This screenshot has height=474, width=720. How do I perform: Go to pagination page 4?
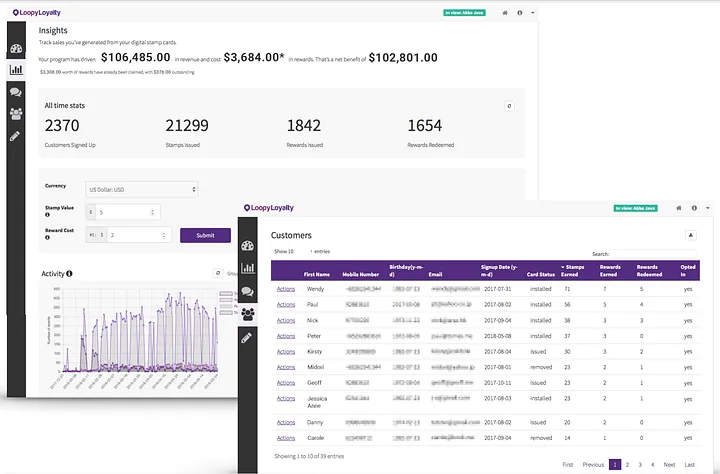(x=652, y=464)
